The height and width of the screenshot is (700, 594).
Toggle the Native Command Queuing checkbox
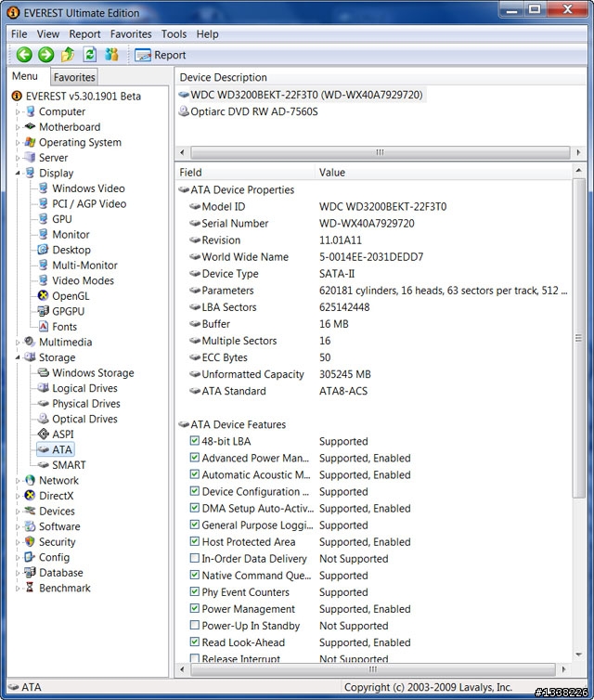point(195,575)
